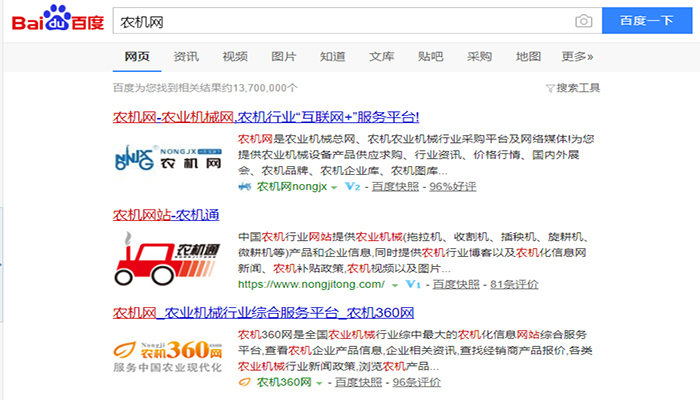
Task: Expand the dropdown arrow after 农机360网 source
Action: pos(319,382)
